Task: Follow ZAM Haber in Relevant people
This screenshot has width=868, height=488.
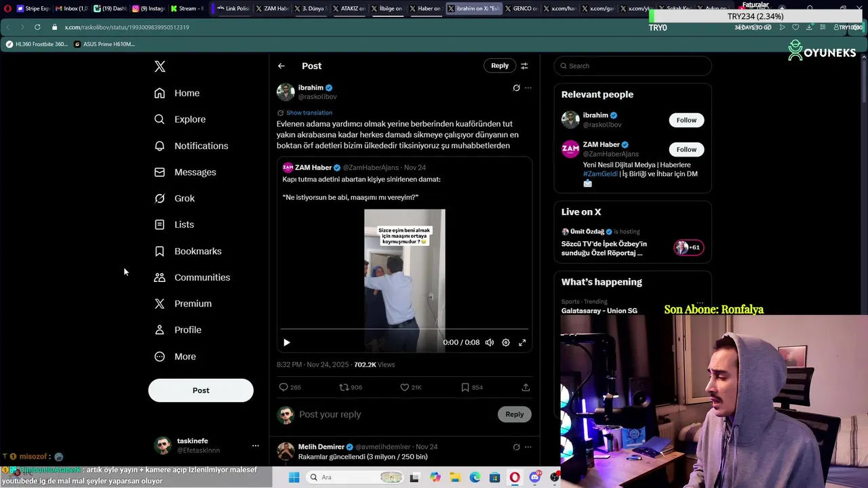Action: pyautogui.click(x=686, y=149)
